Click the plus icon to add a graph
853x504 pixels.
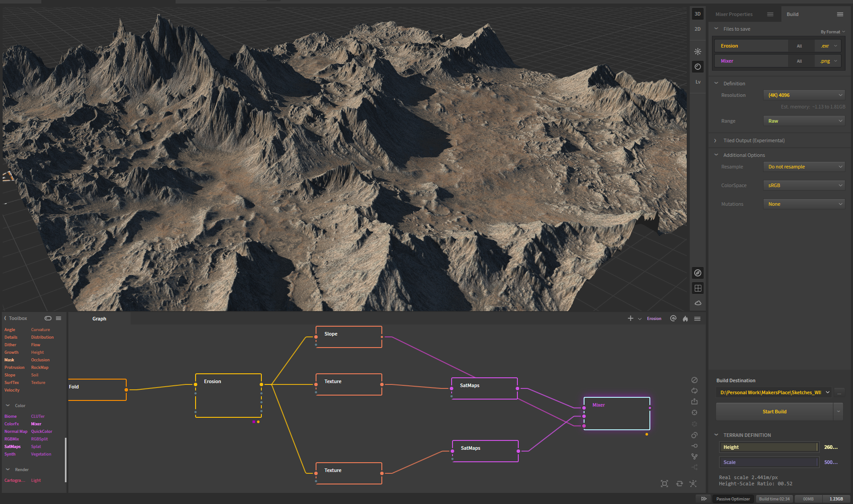pyautogui.click(x=630, y=318)
